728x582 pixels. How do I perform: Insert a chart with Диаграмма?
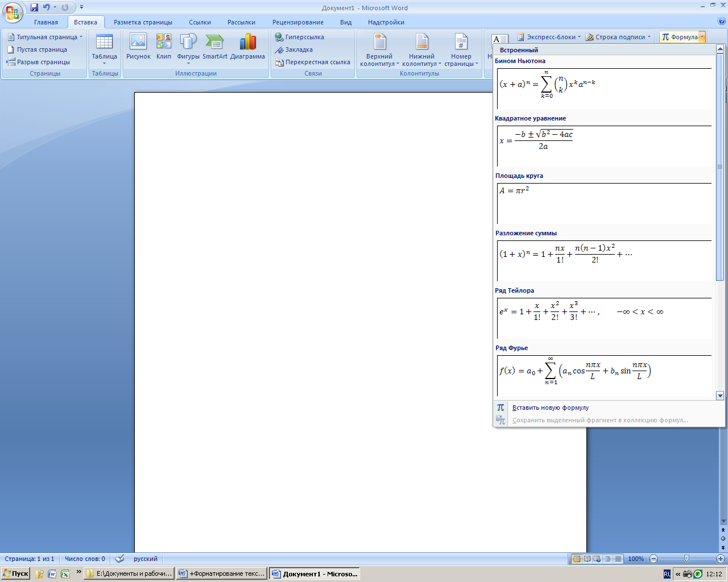(247, 47)
